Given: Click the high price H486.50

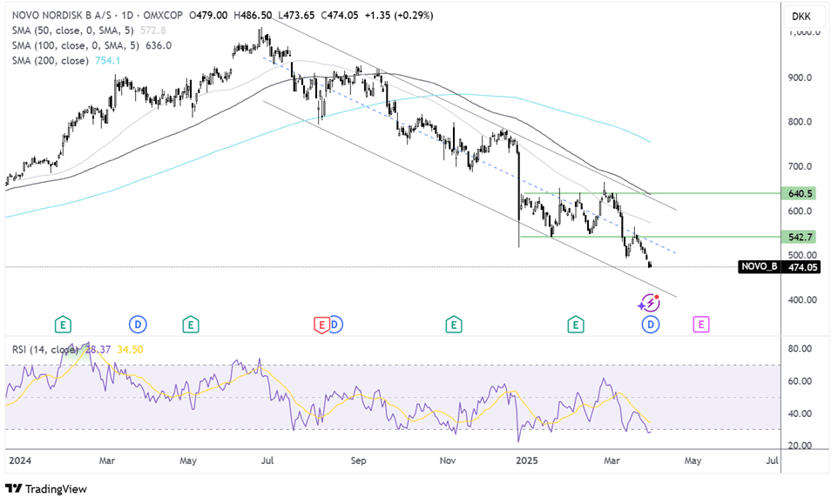Looking at the screenshot, I should point(253,16).
